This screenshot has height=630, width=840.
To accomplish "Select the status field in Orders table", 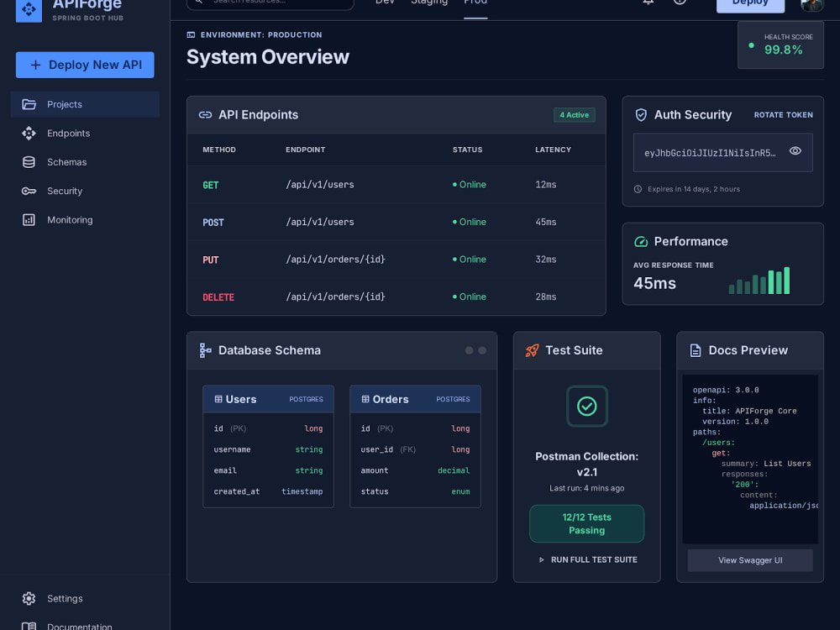I will 415,491.
